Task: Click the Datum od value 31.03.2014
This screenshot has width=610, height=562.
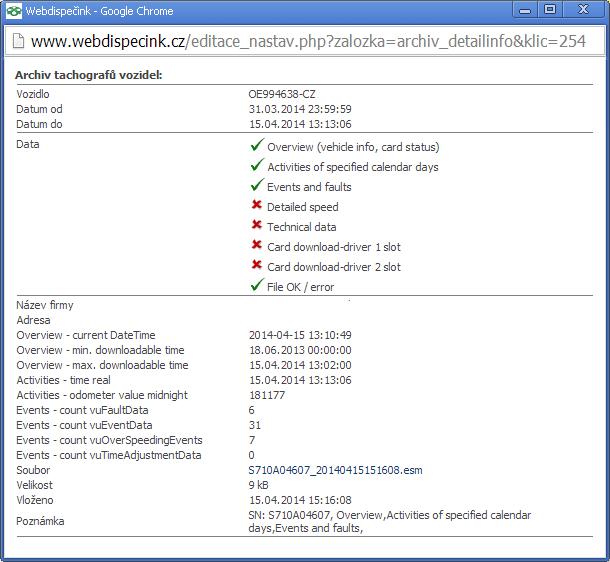Action: (x=300, y=109)
